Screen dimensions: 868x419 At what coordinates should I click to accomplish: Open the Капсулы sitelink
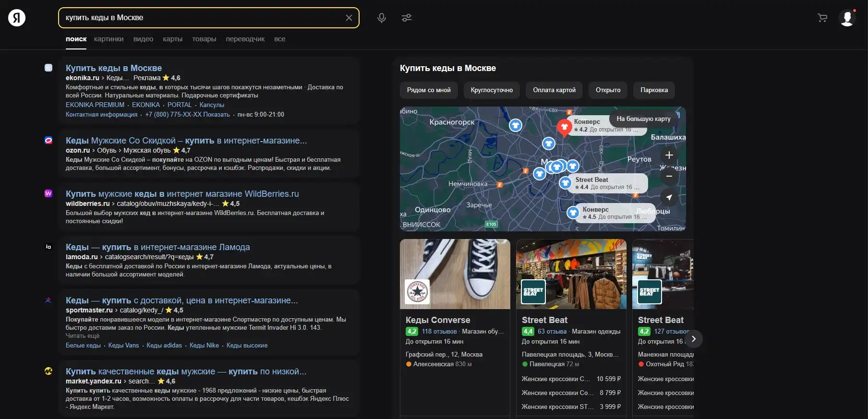pos(212,105)
